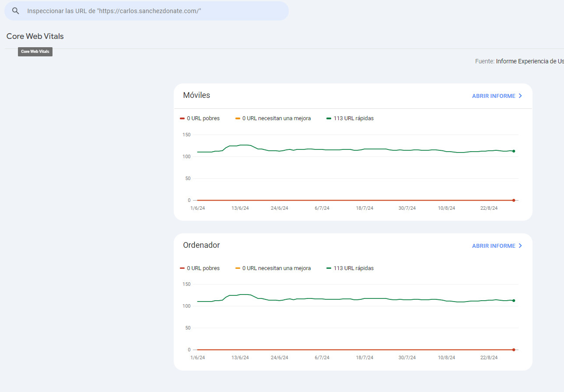Click the chevron arrow in Móviles card

pyautogui.click(x=520, y=96)
